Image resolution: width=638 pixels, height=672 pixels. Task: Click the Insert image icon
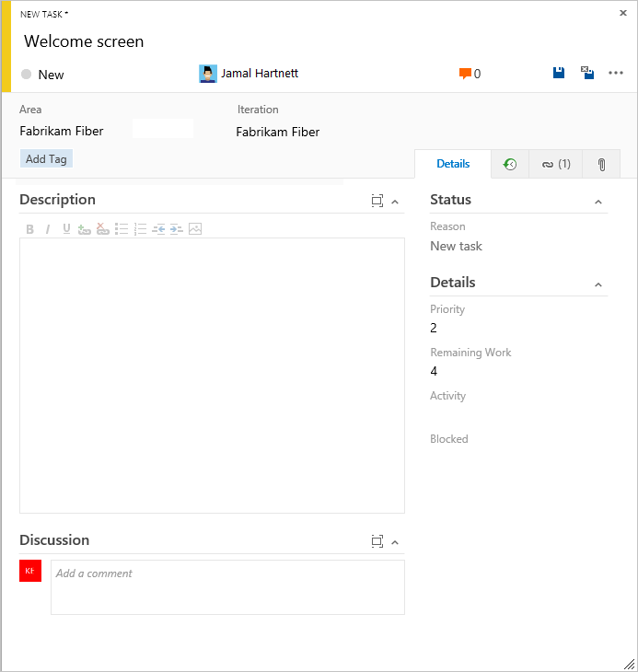click(x=195, y=229)
